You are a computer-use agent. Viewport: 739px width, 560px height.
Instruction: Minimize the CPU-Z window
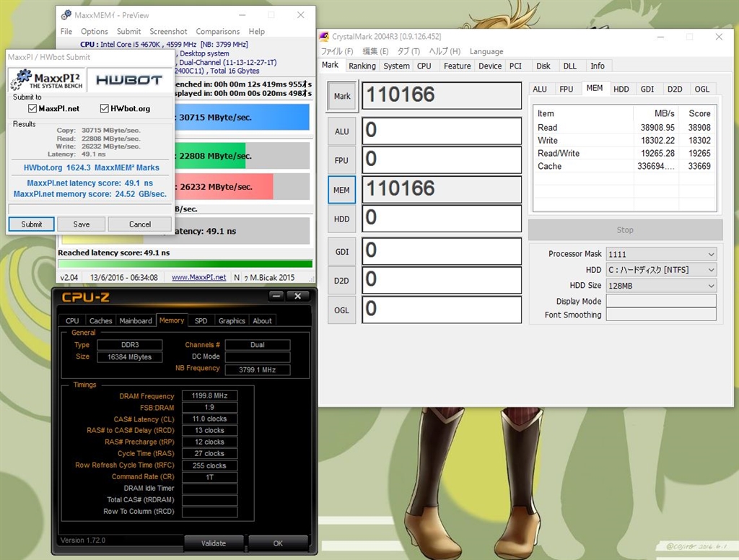[x=276, y=296]
